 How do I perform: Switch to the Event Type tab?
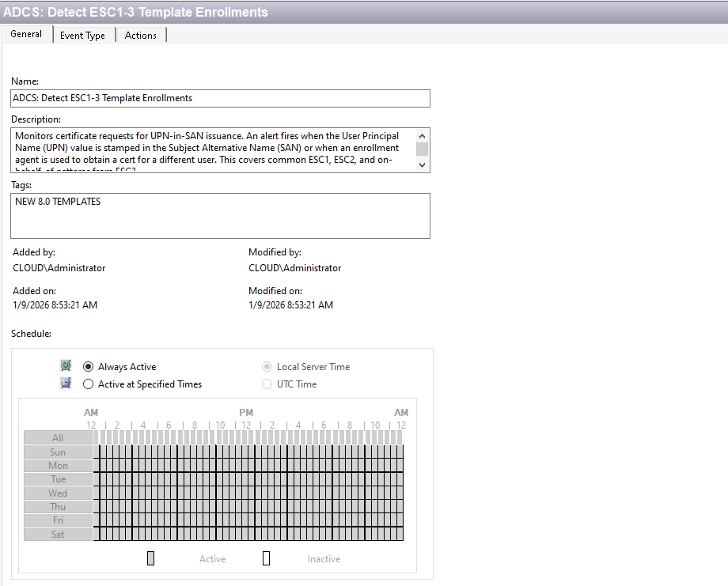coord(84,34)
